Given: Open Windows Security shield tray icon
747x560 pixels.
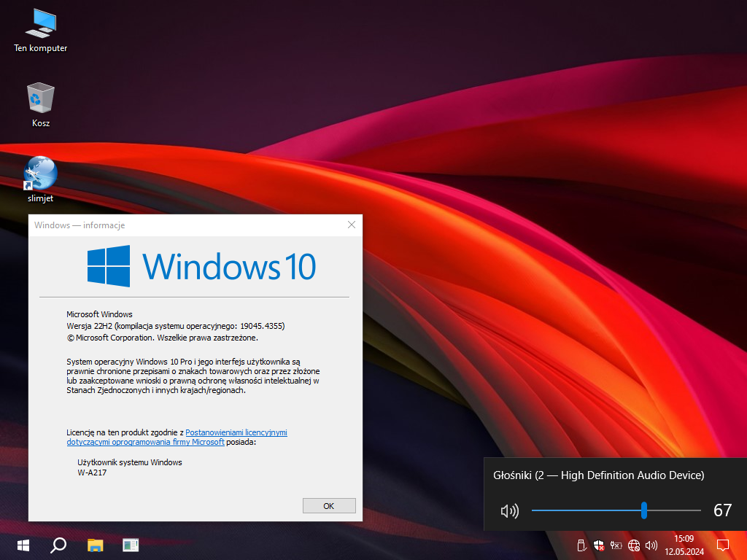Looking at the screenshot, I should coord(598,545).
